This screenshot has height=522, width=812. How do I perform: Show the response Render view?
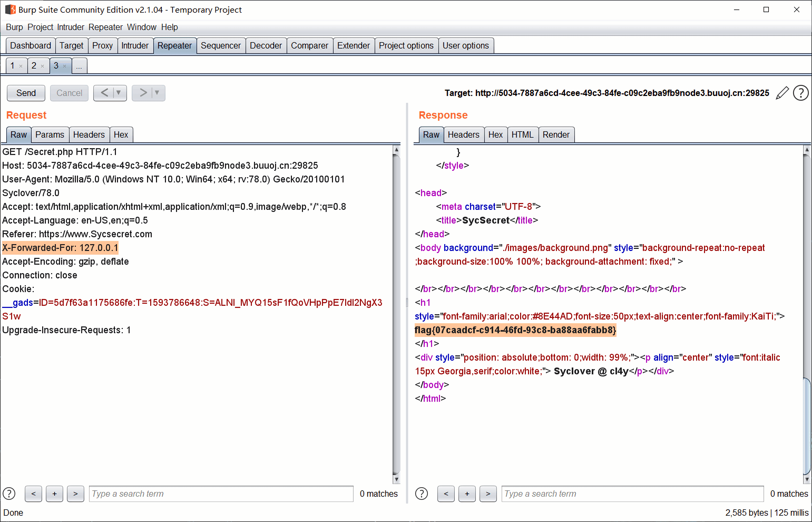tap(556, 135)
